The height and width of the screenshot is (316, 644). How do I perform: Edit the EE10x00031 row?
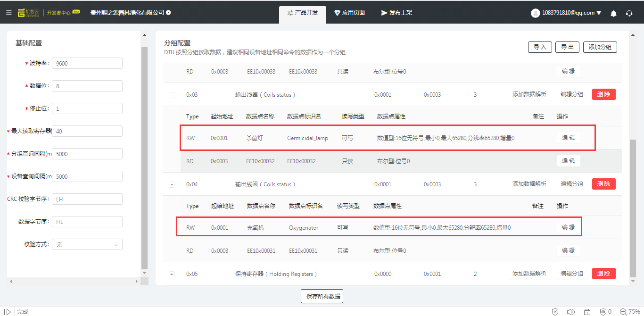point(568,250)
